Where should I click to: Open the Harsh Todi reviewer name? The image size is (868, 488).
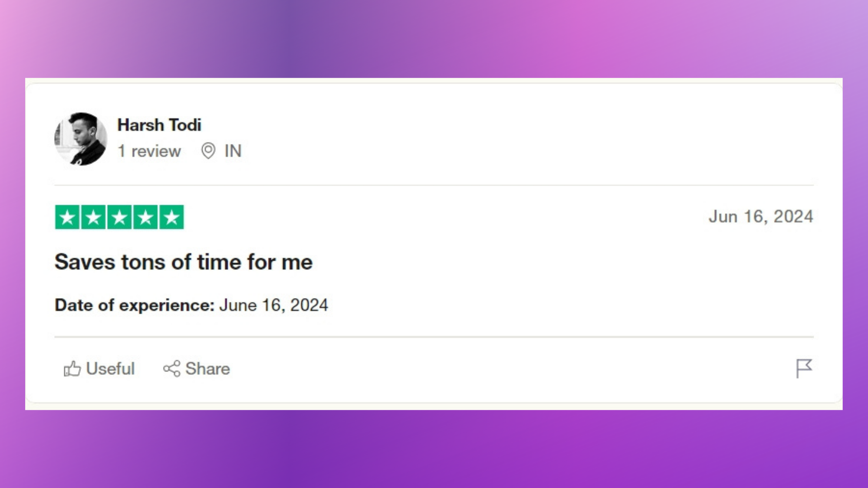159,125
